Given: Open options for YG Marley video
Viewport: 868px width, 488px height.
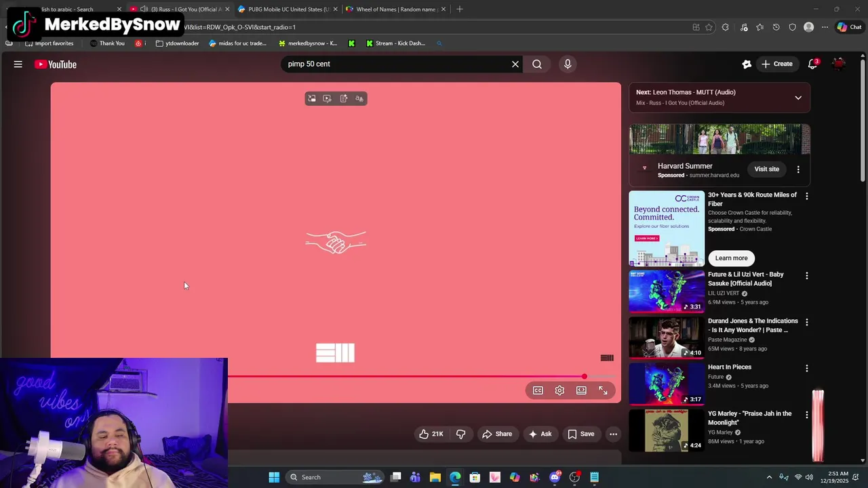Looking at the screenshot, I should (x=806, y=414).
